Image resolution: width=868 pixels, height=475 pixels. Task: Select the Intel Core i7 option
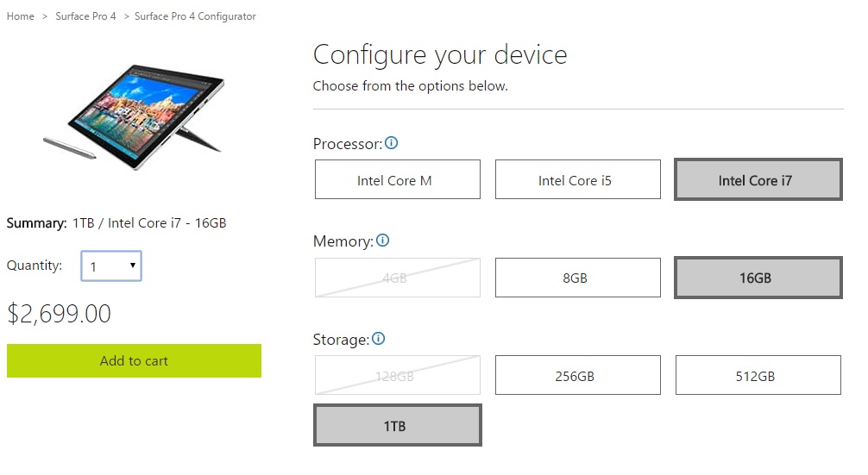[x=757, y=180]
